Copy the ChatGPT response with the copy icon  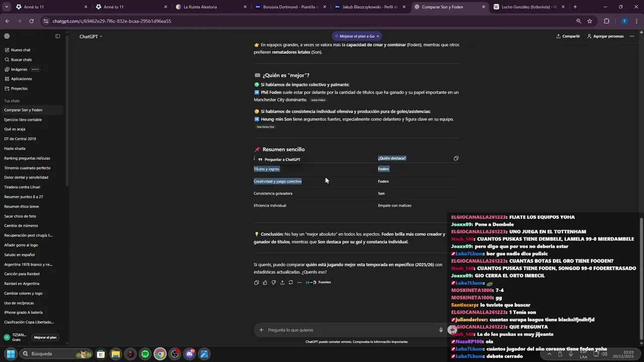257,283
